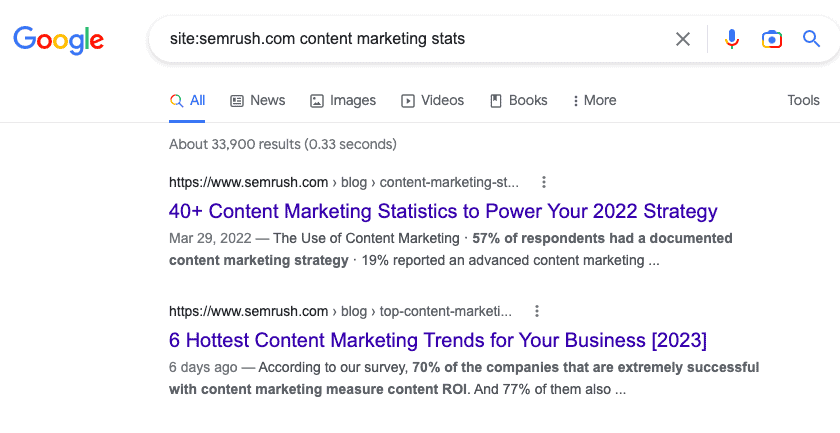Open the More search filters menu
840x433 pixels.
(594, 100)
